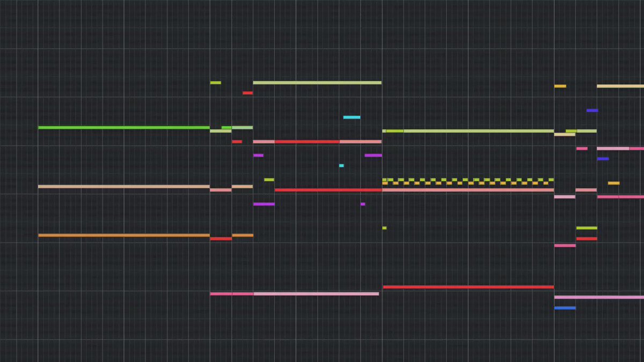Select the longer cyan note

tap(352, 117)
